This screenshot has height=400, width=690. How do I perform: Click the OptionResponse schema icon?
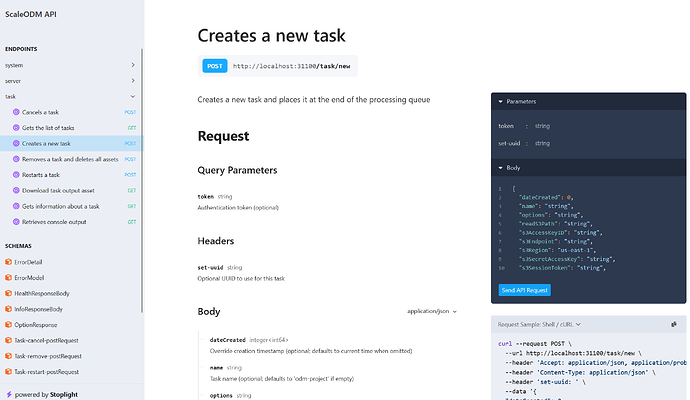coord(8,325)
